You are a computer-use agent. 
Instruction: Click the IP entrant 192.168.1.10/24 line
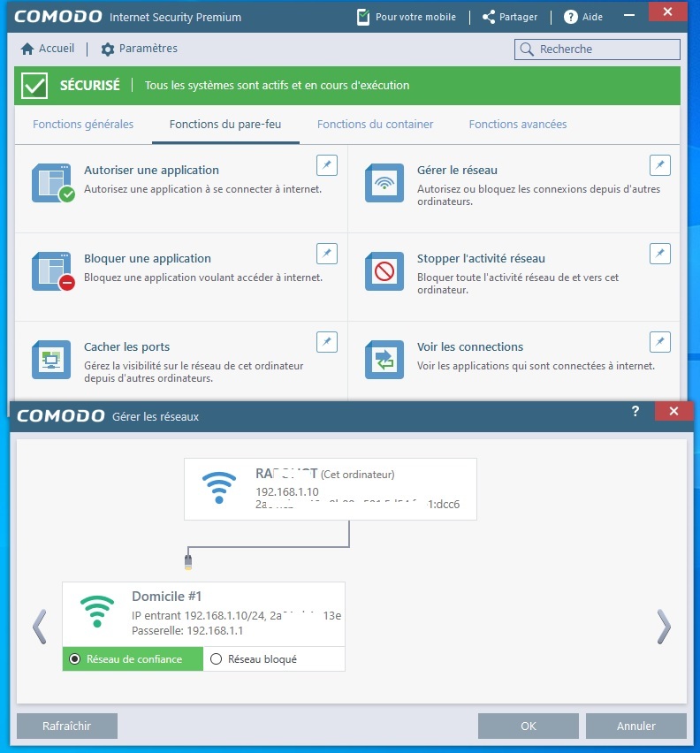(x=236, y=616)
